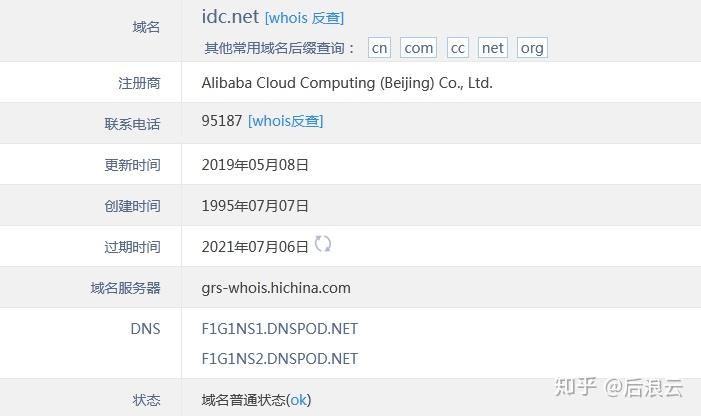This screenshot has height=416, width=701.
Task: Click the F1G1NS1.DNSPOD.NET DNS entry
Action: coord(279,328)
